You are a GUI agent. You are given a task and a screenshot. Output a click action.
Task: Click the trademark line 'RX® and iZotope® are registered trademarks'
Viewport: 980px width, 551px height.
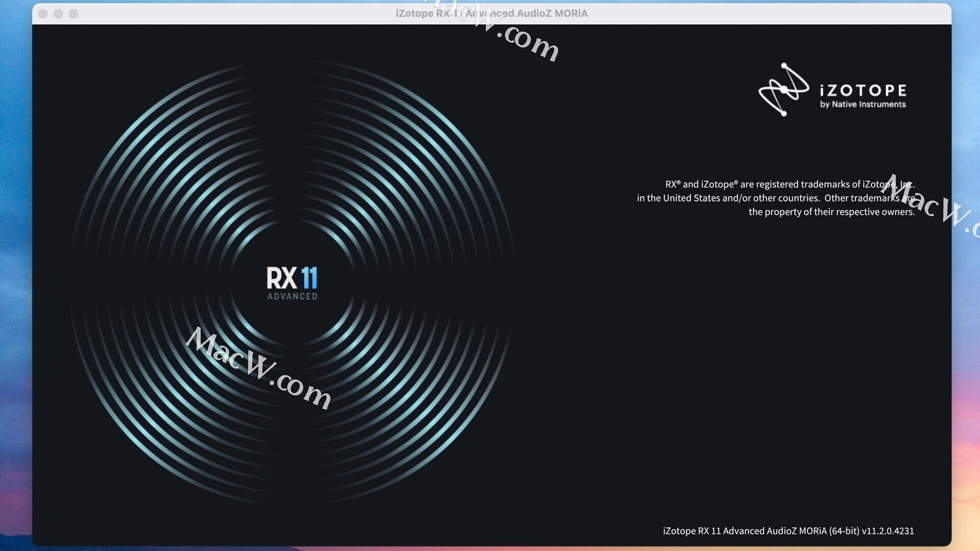(790, 184)
